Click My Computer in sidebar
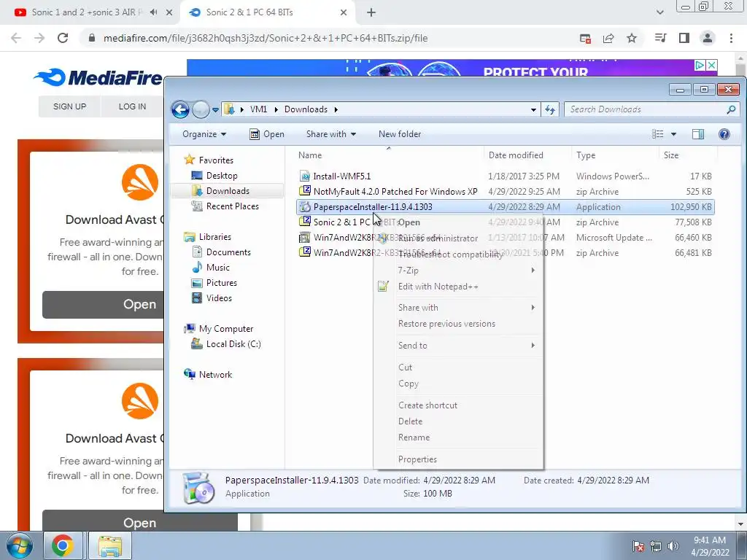This screenshot has height=560, width=747. (226, 329)
